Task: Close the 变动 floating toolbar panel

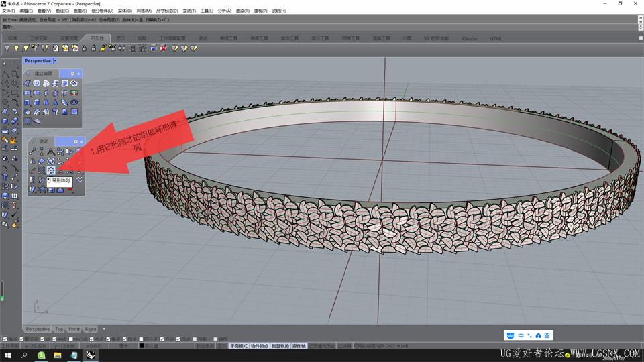Action: pyautogui.click(x=83, y=141)
